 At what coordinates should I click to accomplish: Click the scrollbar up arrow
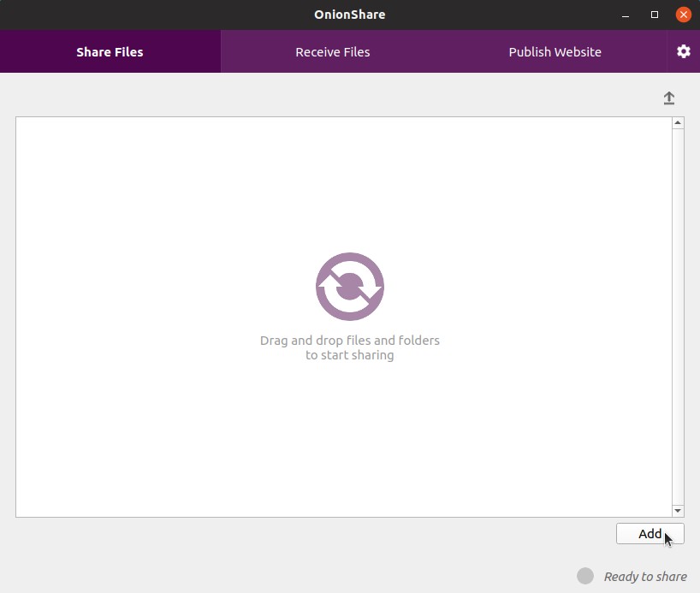point(677,122)
